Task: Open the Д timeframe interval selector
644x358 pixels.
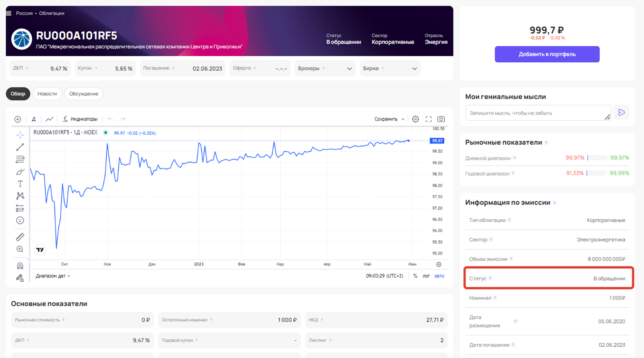Action: [33, 119]
